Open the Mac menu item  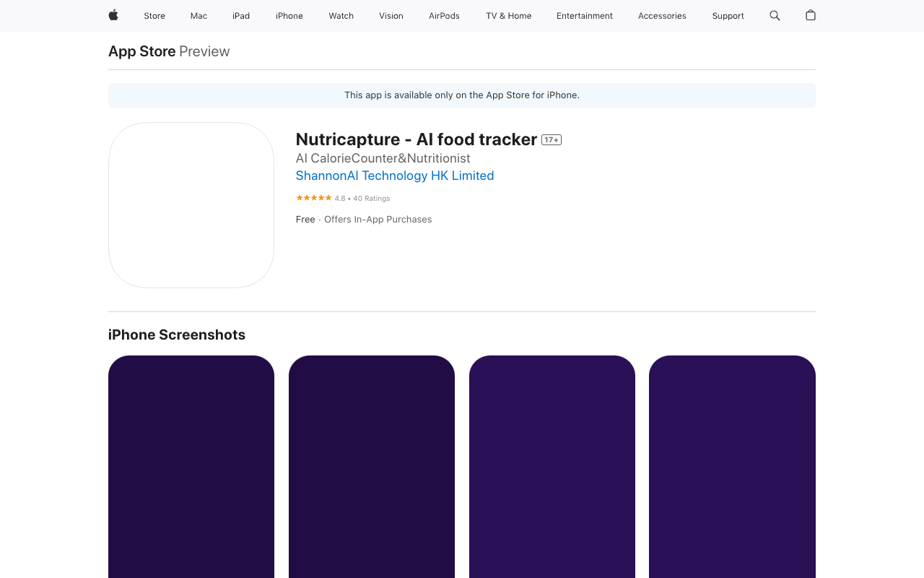tap(199, 16)
